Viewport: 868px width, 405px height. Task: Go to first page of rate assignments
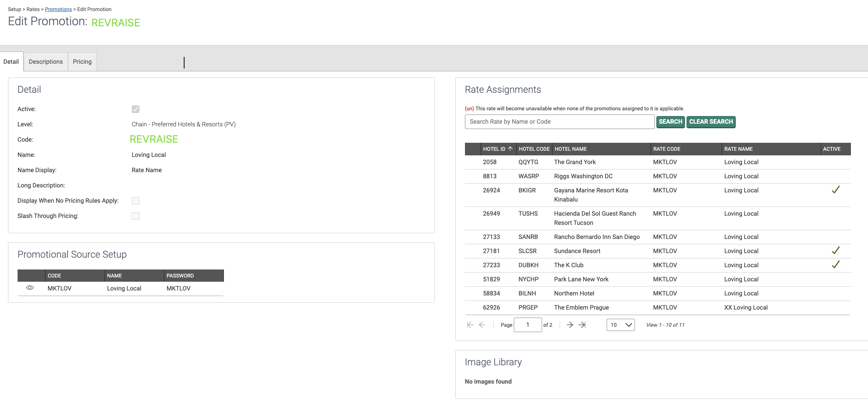[x=470, y=325]
